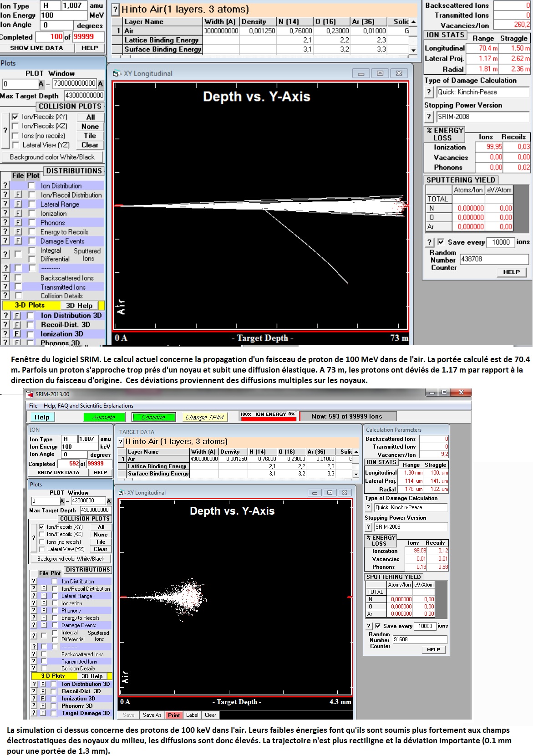Click '?' beside Save every in SRIM-2013.00 window
Image resolution: width=533 pixels, height=756 pixels.
(x=369, y=626)
